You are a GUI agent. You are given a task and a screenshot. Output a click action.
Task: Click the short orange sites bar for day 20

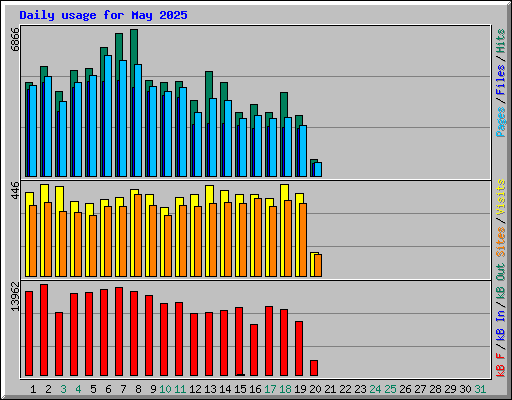point(318,266)
